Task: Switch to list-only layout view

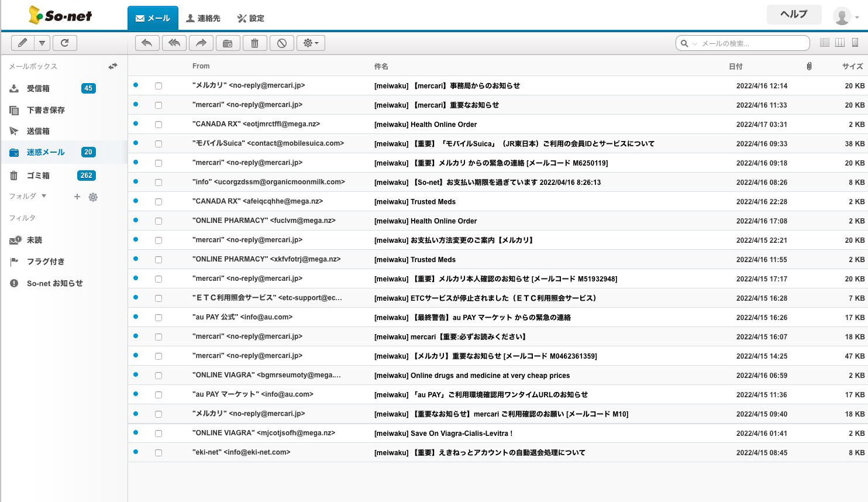Action: 825,43
